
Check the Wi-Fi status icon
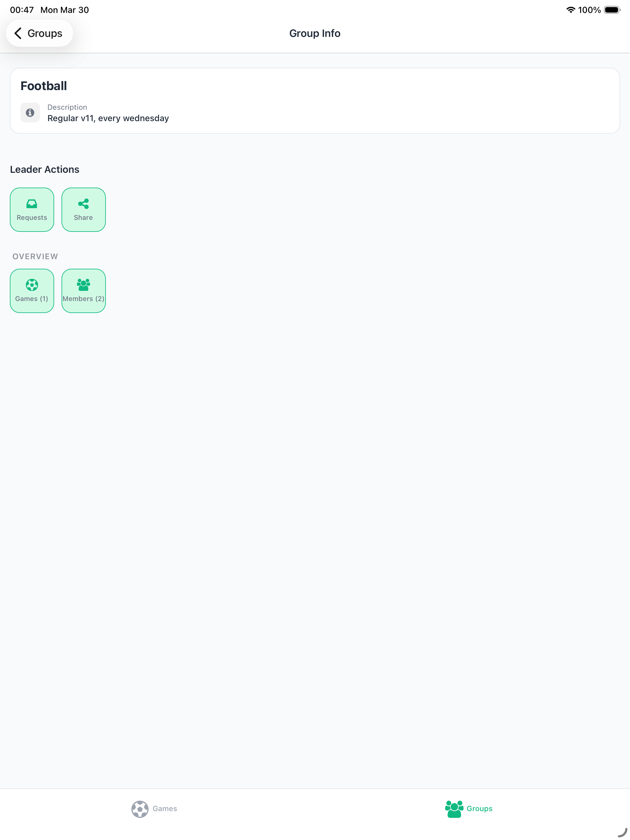570,10
